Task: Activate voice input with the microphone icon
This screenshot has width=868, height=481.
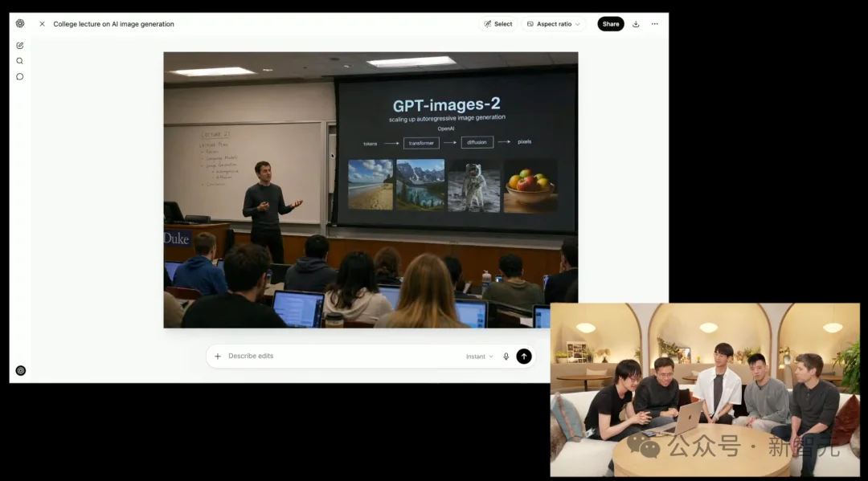Action: click(x=506, y=356)
